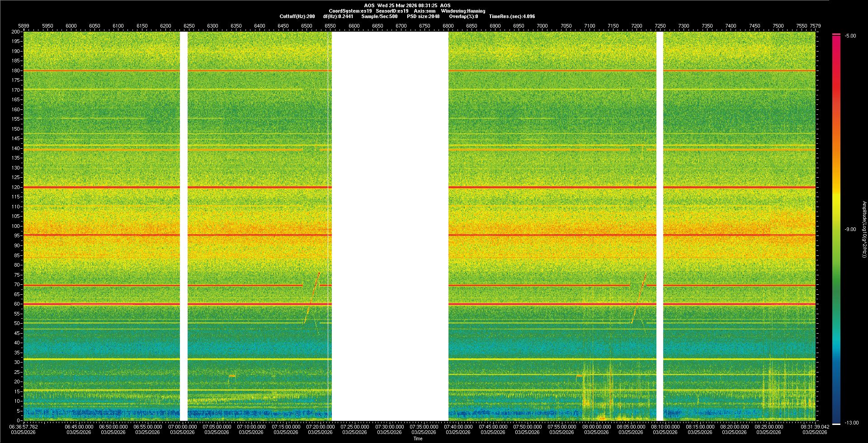Click the Windowing:Hanning header text

coord(463,11)
